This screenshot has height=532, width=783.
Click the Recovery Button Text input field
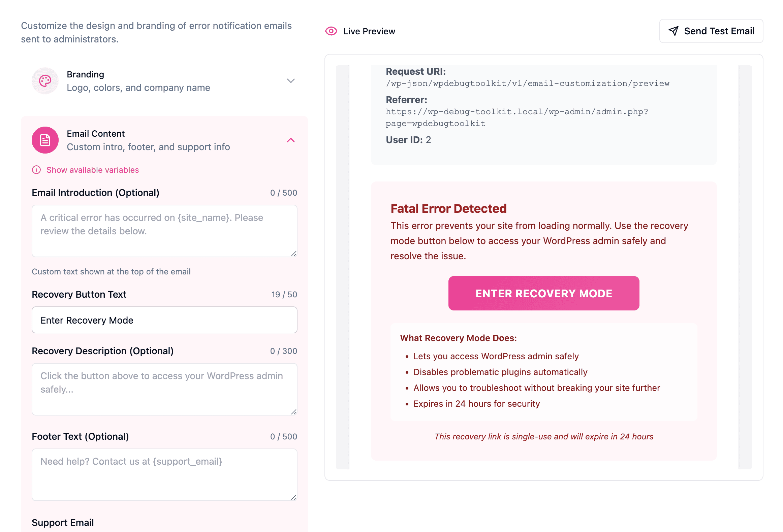coord(164,320)
